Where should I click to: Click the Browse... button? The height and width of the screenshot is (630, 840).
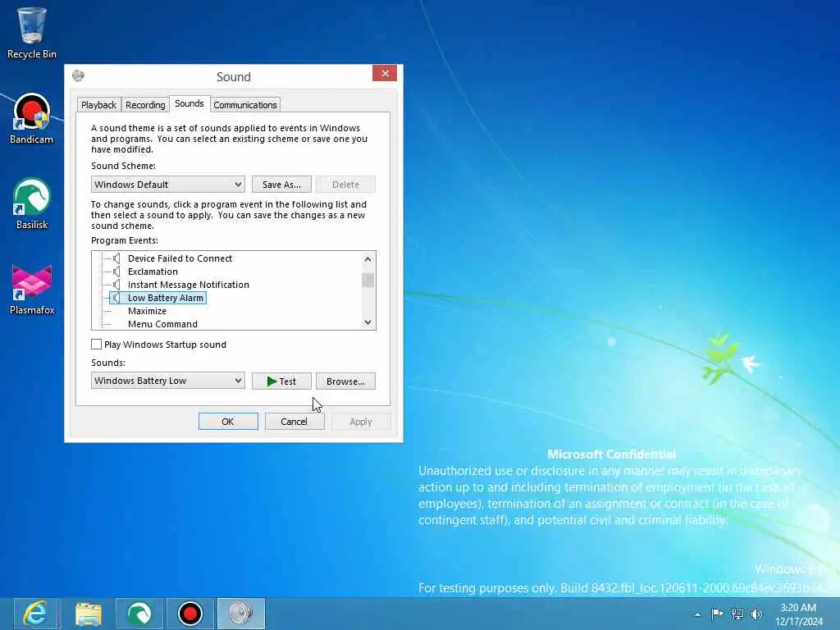click(345, 381)
